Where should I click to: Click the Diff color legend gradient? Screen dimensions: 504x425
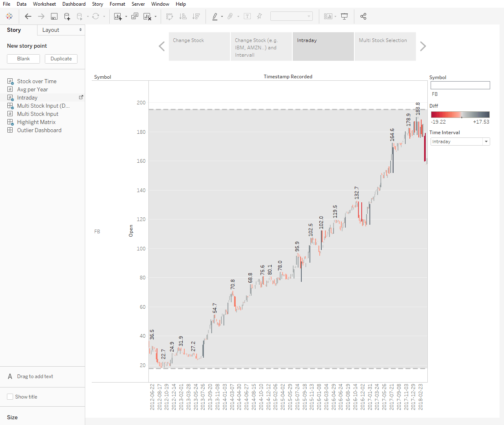(460, 115)
